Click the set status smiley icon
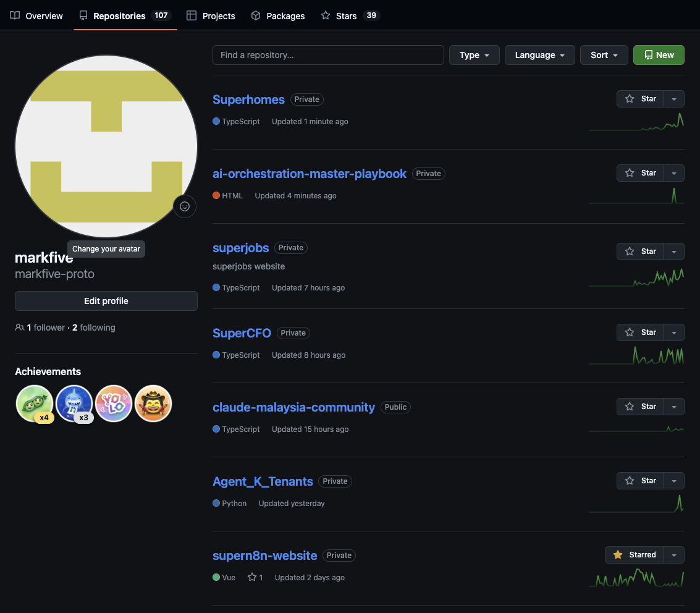 tap(185, 206)
